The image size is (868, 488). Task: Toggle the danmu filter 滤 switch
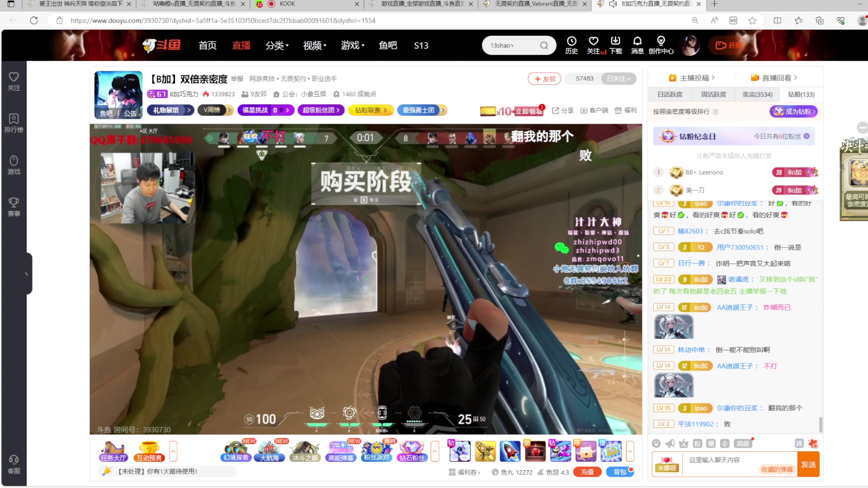(x=798, y=444)
